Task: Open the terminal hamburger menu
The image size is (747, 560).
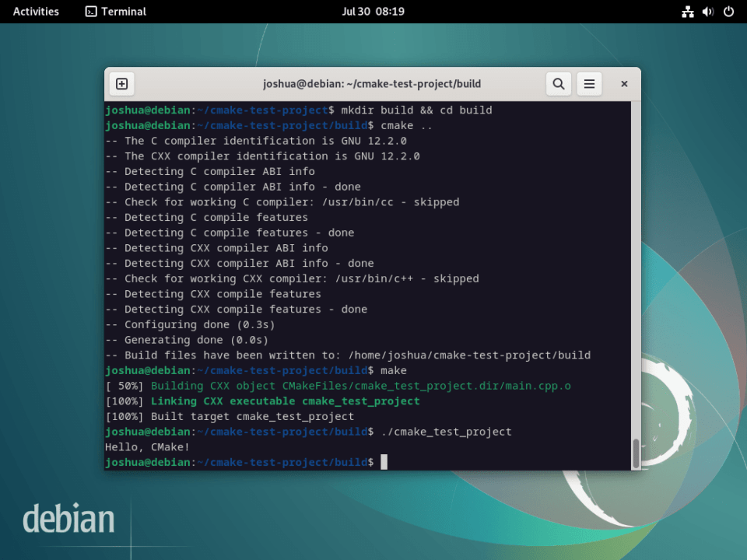Action: pyautogui.click(x=589, y=83)
